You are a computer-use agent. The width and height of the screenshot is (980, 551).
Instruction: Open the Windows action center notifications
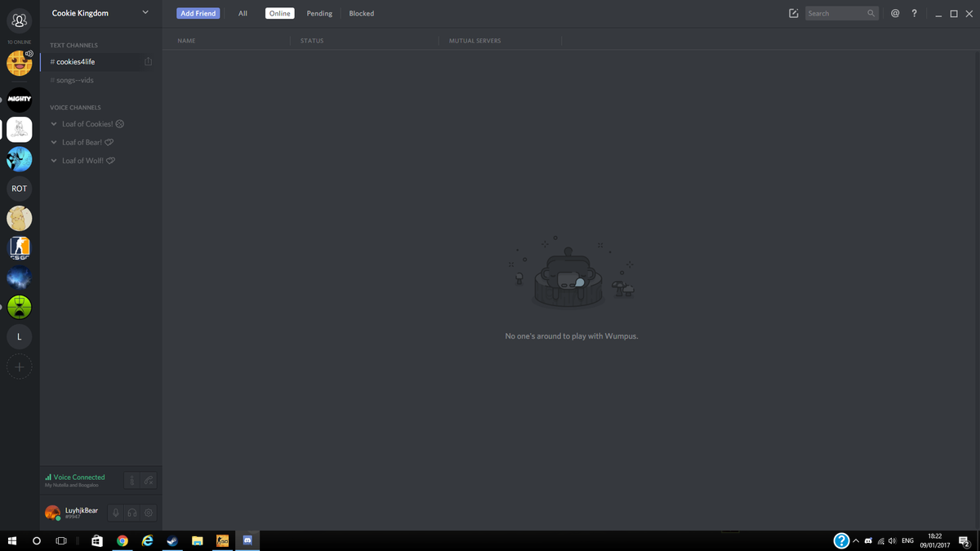click(x=964, y=541)
